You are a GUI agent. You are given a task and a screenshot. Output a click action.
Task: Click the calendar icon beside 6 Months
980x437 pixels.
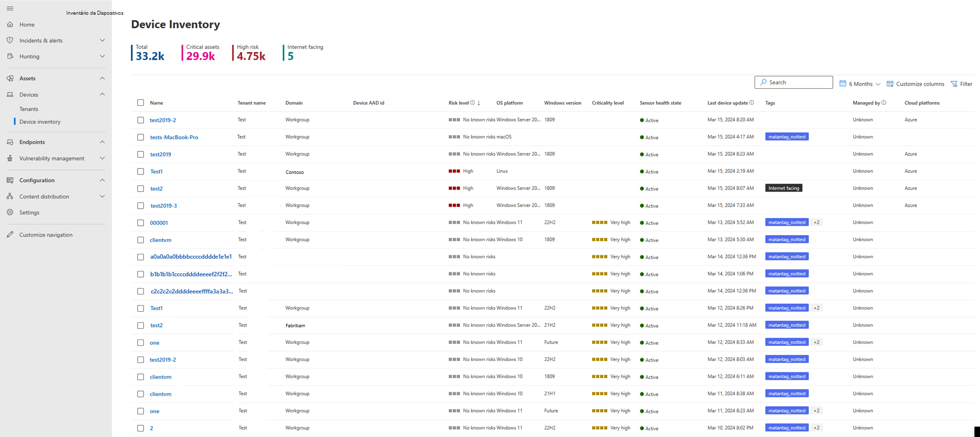click(x=843, y=84)
